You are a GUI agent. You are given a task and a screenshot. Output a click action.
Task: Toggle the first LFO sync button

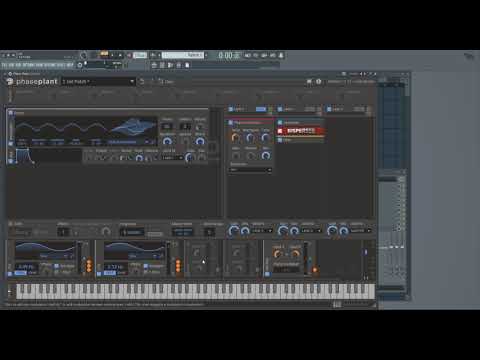(x=20, y=273)
